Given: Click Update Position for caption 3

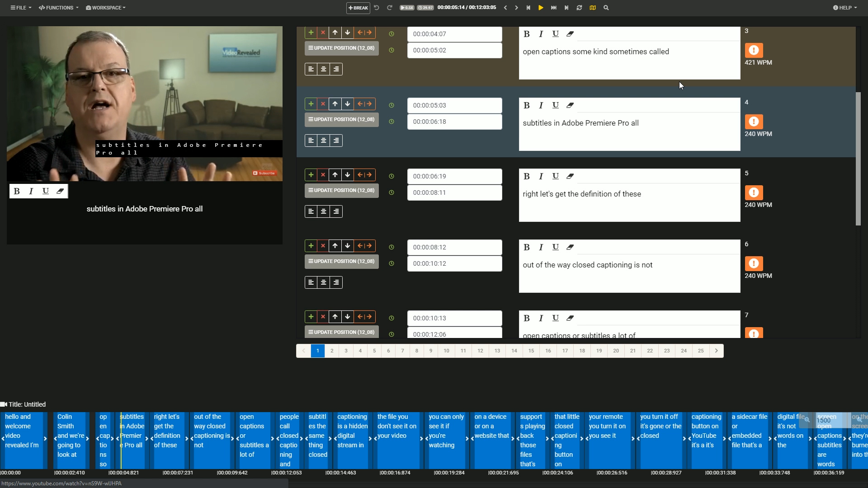Looking at the screenshot, I should click(x=342, y=48).
